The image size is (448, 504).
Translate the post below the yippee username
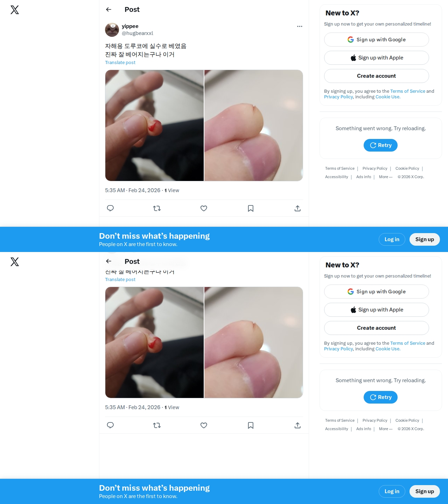120,62
